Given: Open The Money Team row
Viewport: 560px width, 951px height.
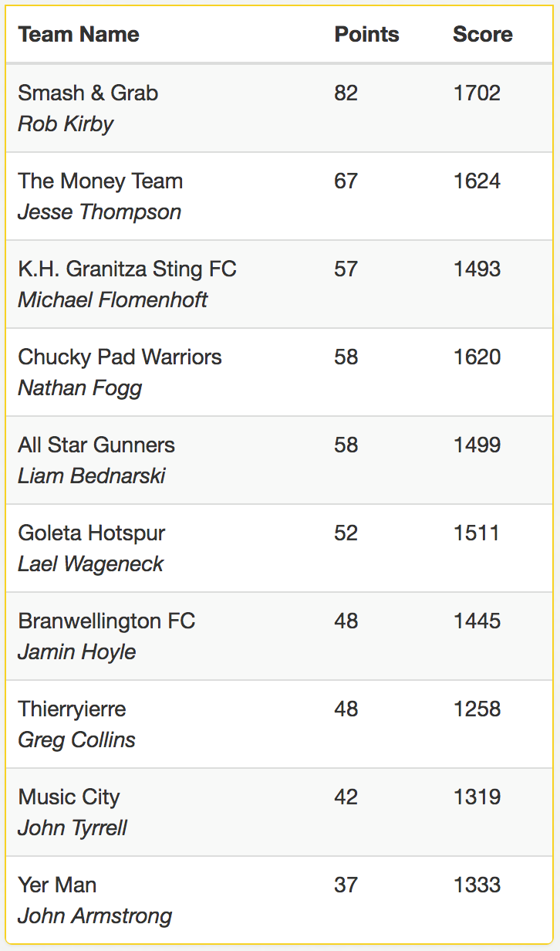Looking at the screenshot, I should 279,196.
